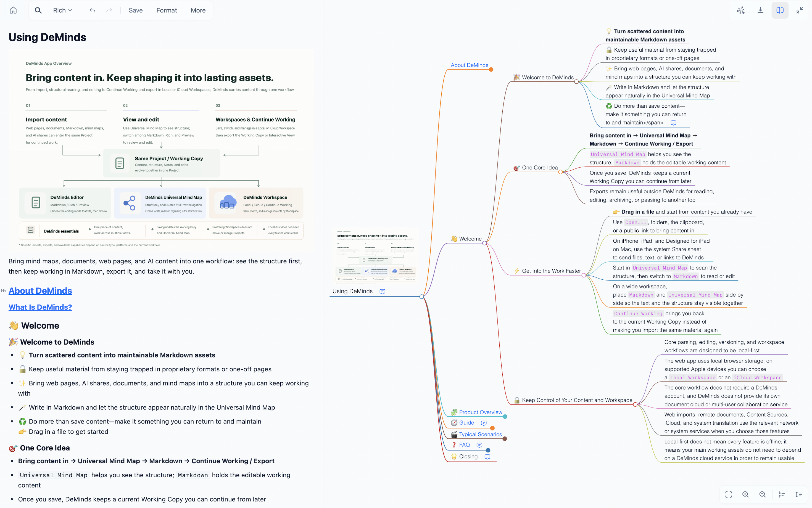Click the mind map layout icon
The image size is (812, 508).
740,10
